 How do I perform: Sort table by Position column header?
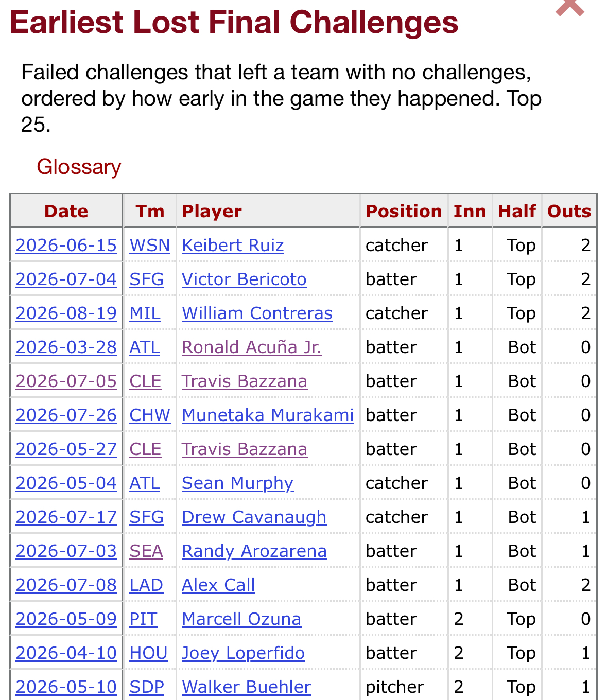click(x=404, y=211)
